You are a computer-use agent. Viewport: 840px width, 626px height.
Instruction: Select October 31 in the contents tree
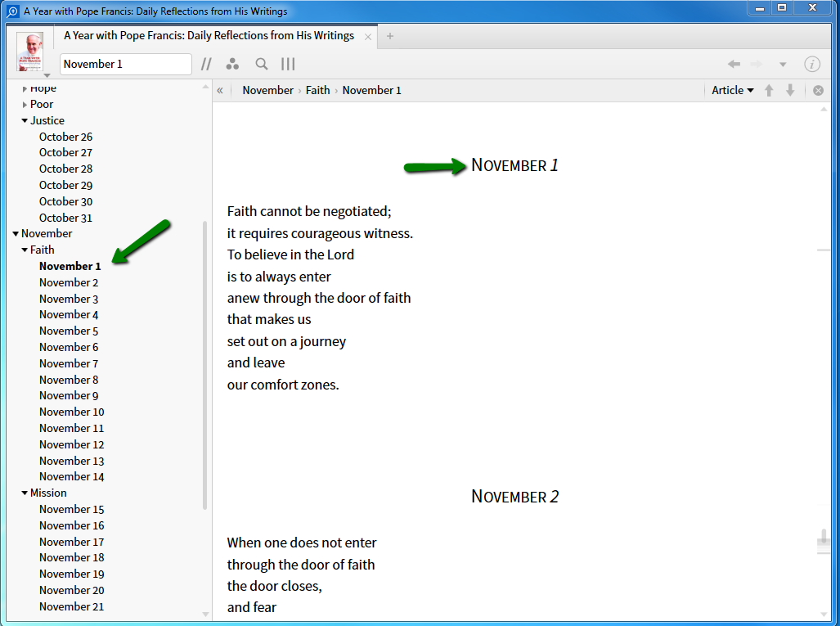tap(65, 218)
